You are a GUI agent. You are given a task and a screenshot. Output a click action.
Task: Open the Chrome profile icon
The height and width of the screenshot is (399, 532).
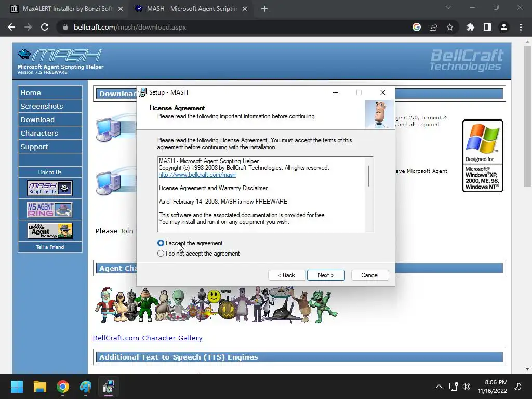[504, 27]
